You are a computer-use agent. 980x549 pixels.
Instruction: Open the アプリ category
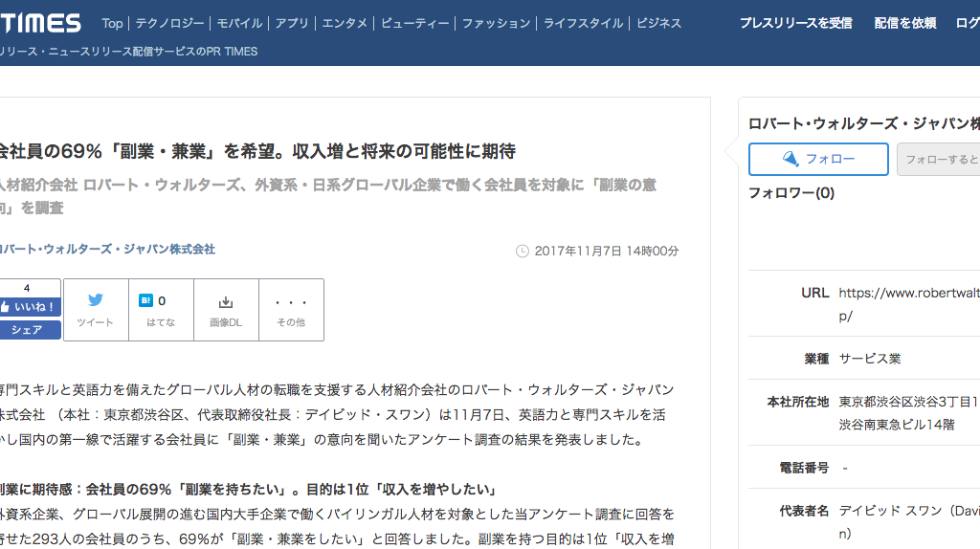click(292, 23)
